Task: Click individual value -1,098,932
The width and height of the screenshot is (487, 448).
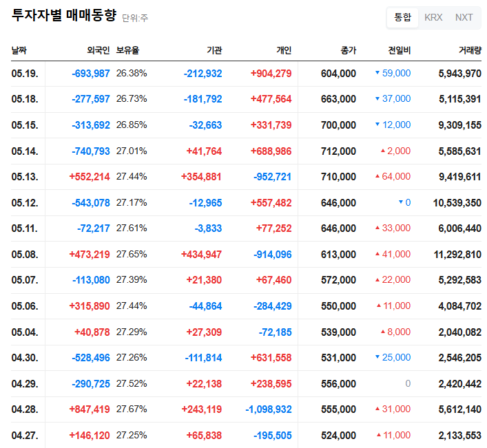Action: (269, 409)
